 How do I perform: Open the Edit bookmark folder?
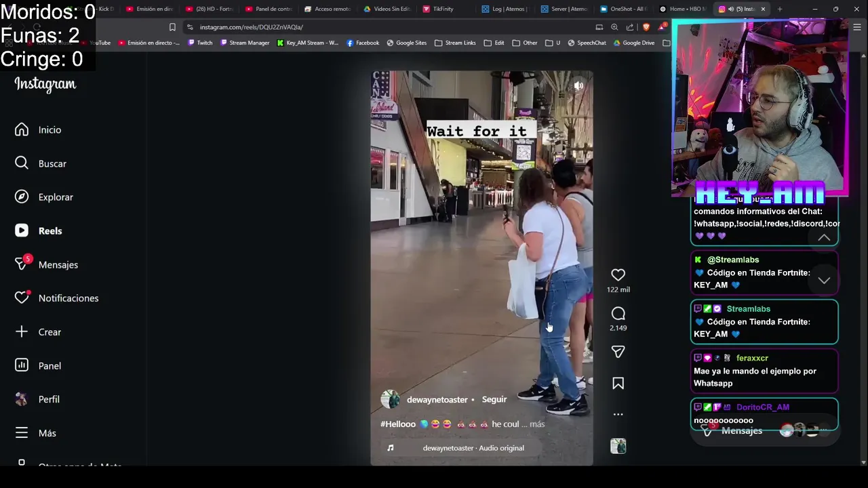tap(494, 43)
